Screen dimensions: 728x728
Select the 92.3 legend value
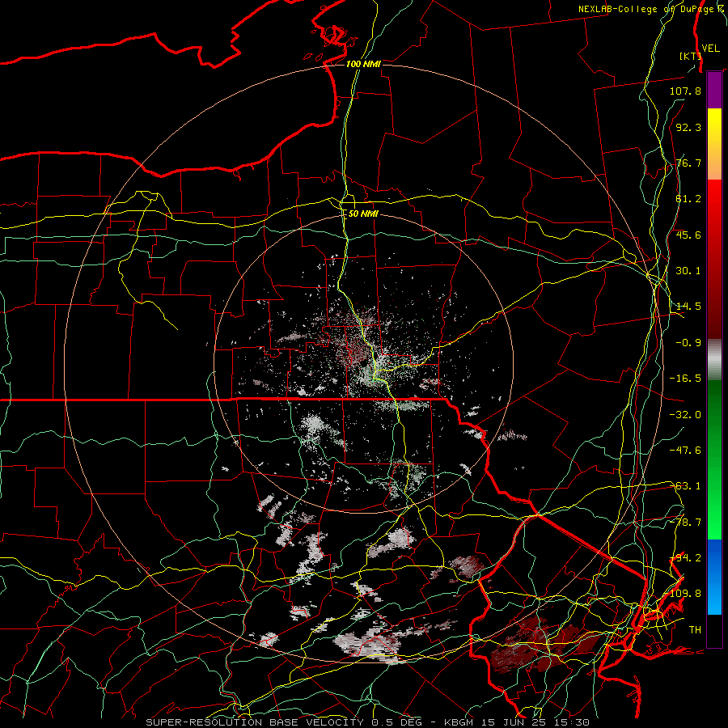(688, 127)
